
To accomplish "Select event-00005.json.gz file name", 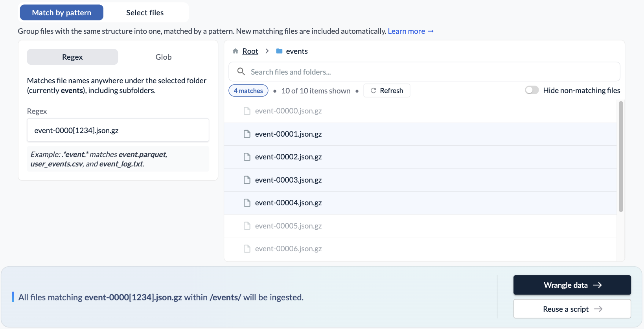I will tap(288, 226).
